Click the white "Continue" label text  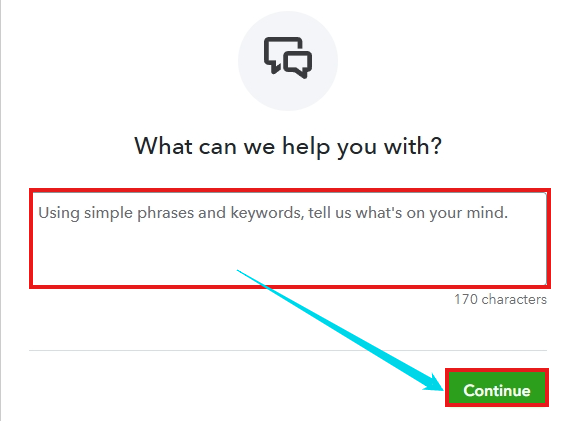coord(497,390)
